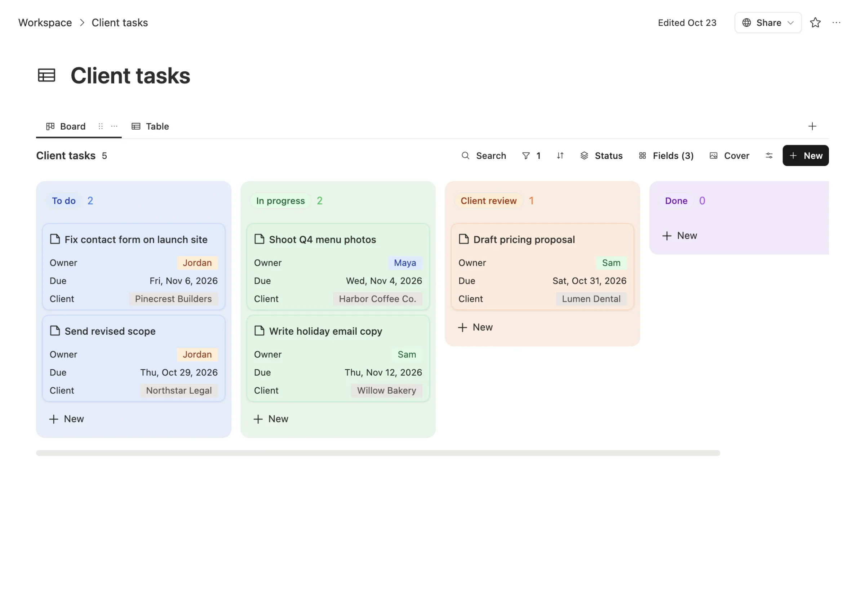Click the database icon beside page title

click(46, 75)
